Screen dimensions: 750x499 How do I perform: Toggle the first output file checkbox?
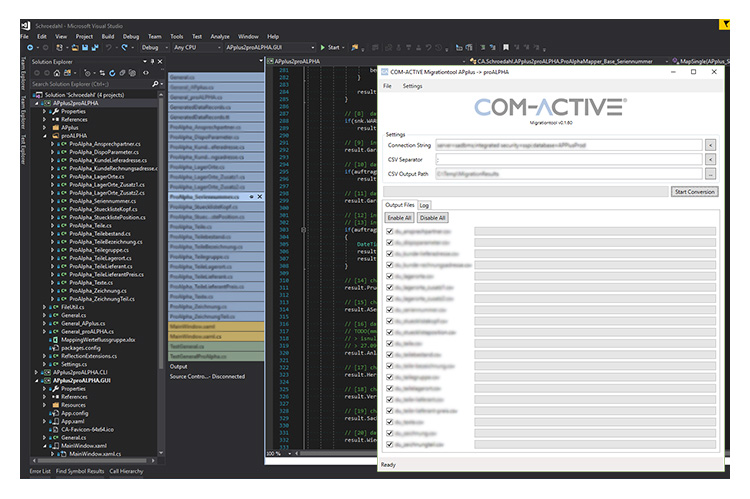pyautogui.click(x=389, y=231)
